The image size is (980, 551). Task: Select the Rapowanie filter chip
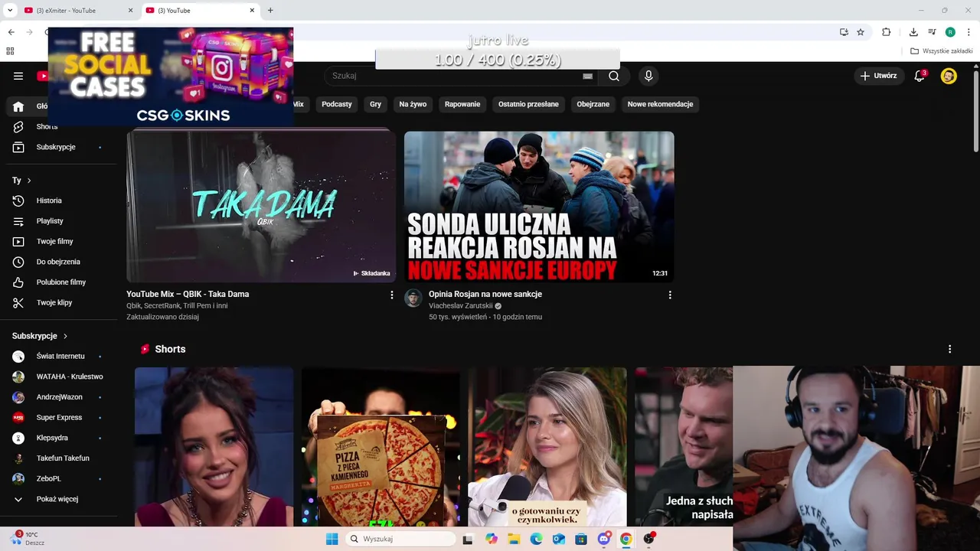pyautogui.click(x=462, y=104)
